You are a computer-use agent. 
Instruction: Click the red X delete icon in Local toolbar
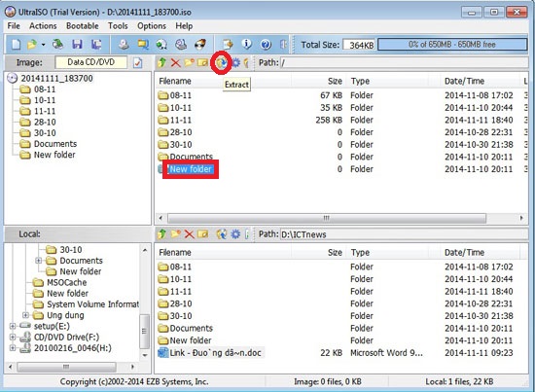(x=189, y=234)
